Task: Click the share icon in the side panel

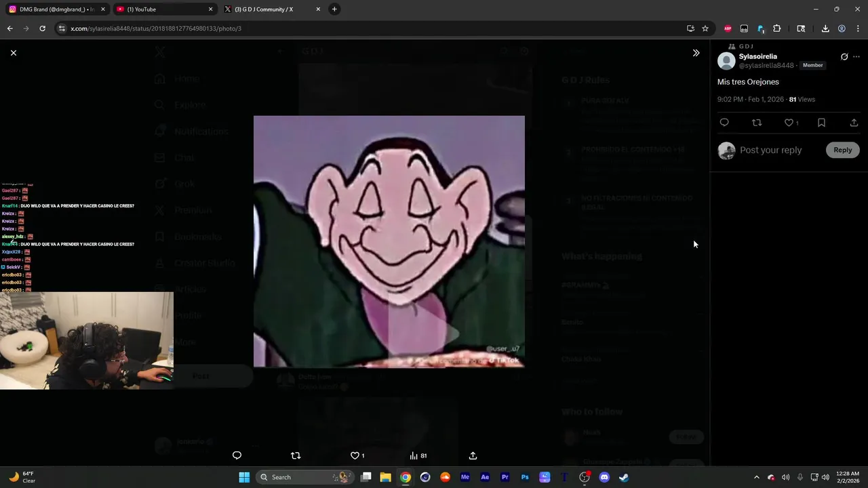Action: 854,123
